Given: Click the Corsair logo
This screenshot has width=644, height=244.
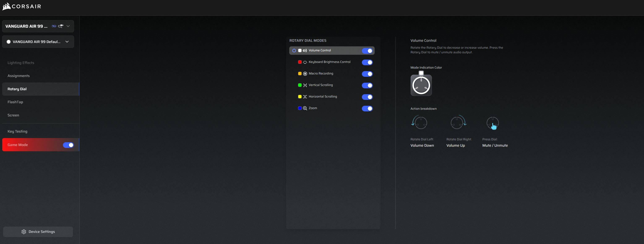Looking at the screenshot, I should (x=21, y=7).
